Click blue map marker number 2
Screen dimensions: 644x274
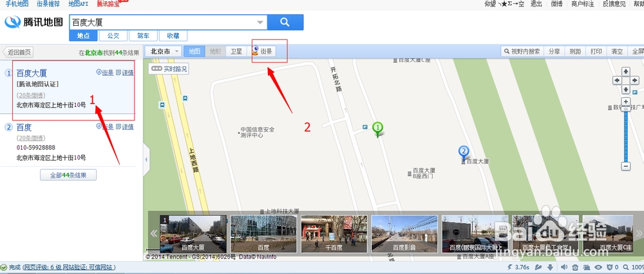[x=464, y=152]
